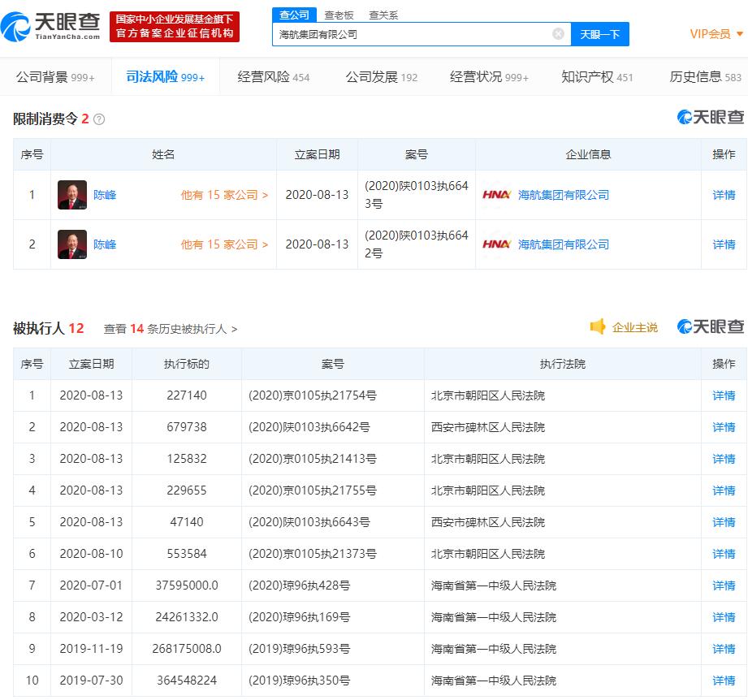Expand 查看 14 条历史被执行人 link
Screen dimensions: 748x700
[x=171, y=329]
